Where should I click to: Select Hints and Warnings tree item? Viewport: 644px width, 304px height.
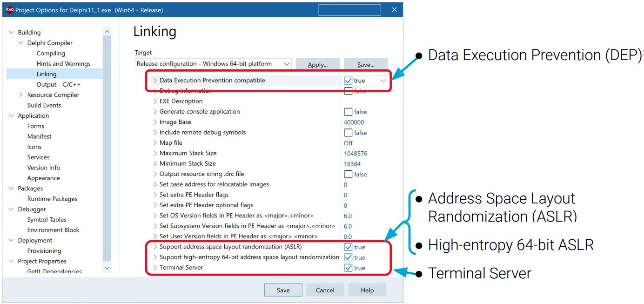point(63,64)
